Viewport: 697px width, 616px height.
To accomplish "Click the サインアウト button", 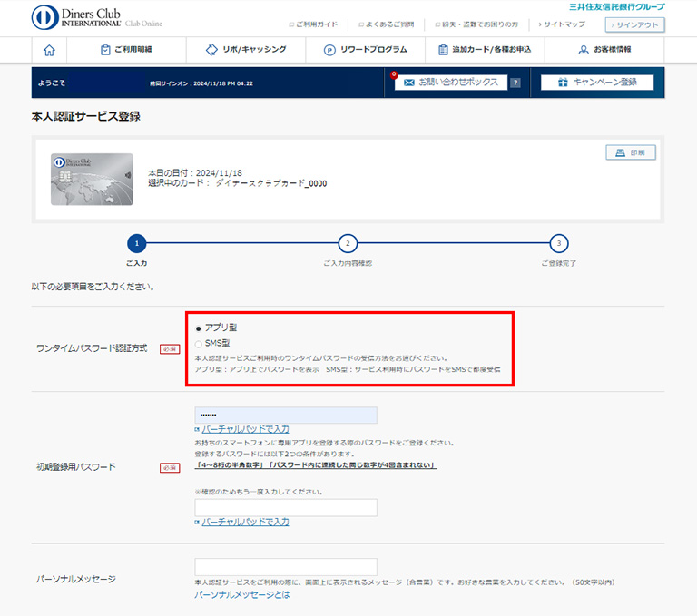I will 634,24.
